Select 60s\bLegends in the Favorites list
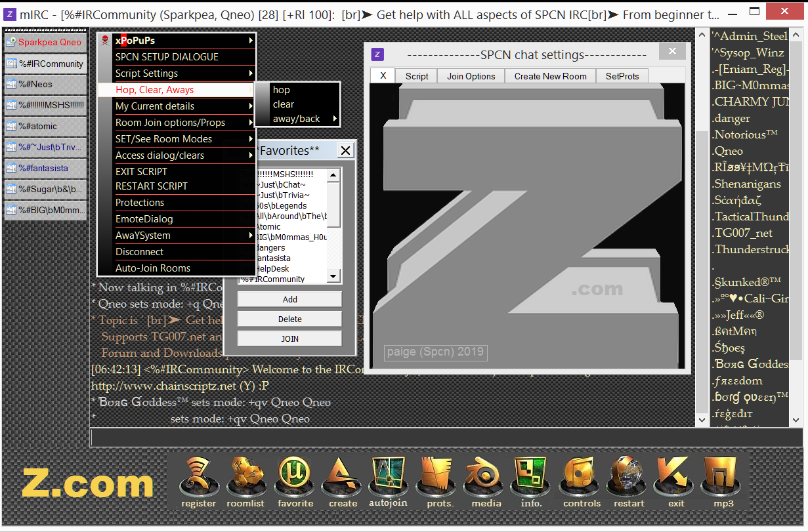Screen dimensions: 808x532 point(282,206)
